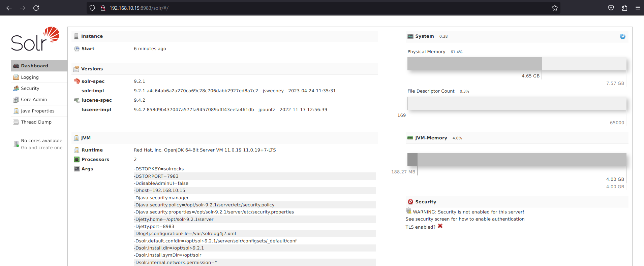
Task: Open the Dashboard menu item
Action: click(x=39, y=66)
